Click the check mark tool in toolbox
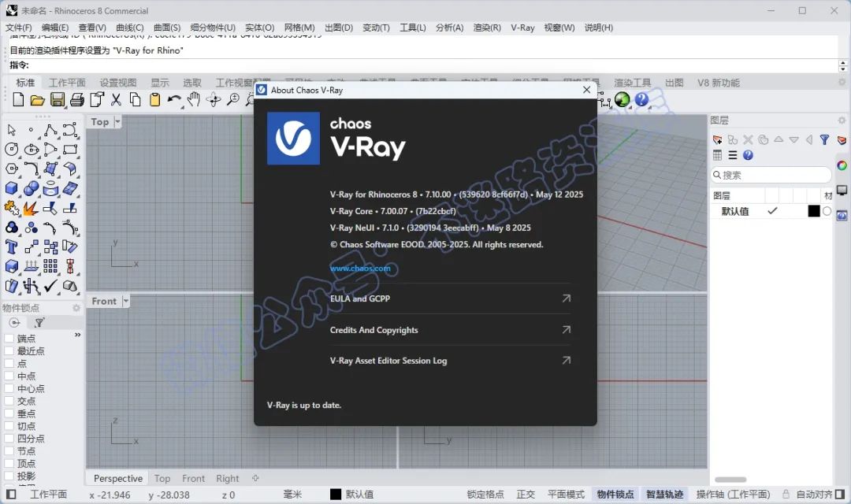The image size is (851, 504). click(50, 286)
